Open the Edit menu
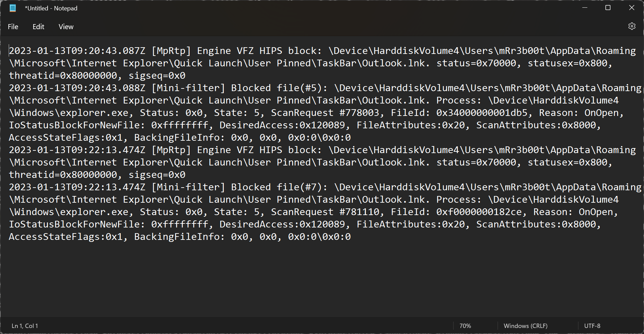This screenshot has width=644, height=334. tap(38, 27)
